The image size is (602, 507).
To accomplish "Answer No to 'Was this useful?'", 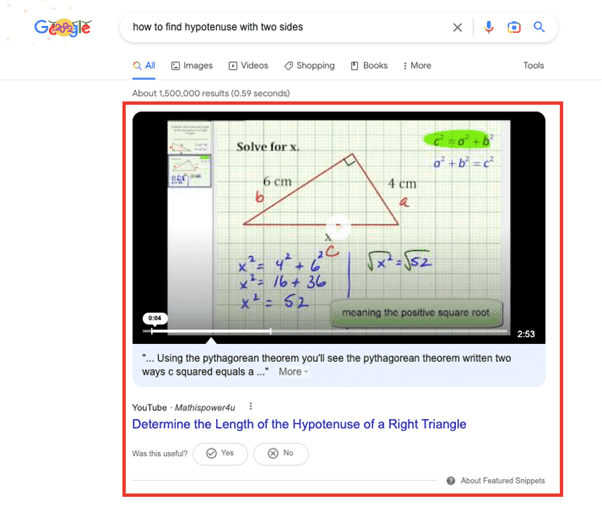I will (281, 454).
